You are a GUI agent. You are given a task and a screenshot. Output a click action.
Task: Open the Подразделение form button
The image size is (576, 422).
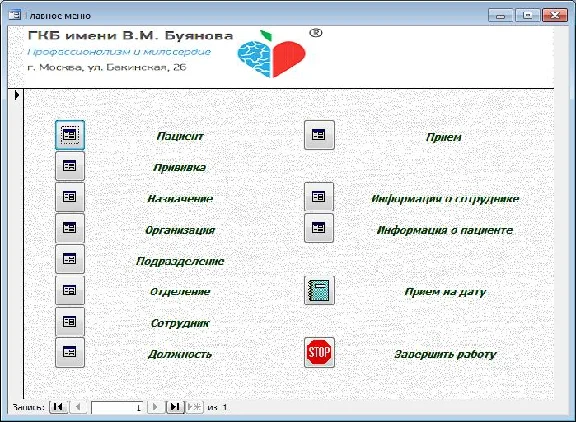70,259
